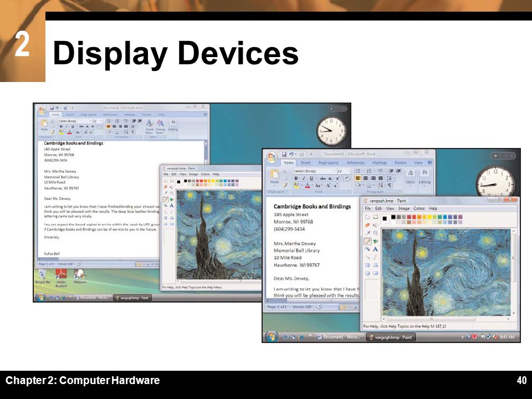Screen dimensions: 532x399
Task: Click the proofing check icon in right screenshot's Word status bar
Action: [319, 306]
